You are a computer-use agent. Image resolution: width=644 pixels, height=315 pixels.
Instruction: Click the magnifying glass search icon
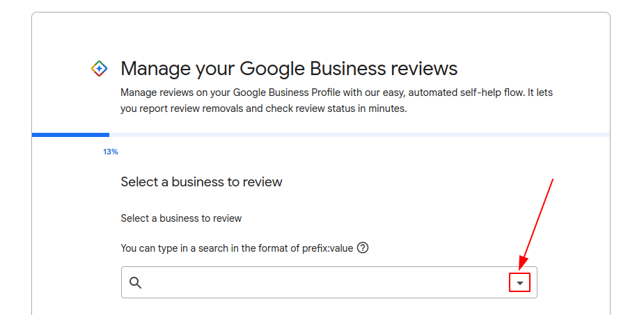point(136,282)
